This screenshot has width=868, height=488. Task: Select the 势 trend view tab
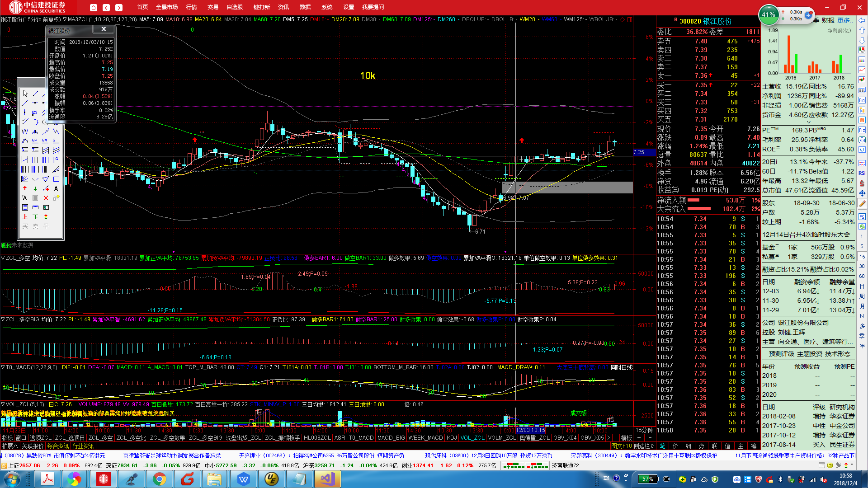pyautogui.click(x=702, y=446)
